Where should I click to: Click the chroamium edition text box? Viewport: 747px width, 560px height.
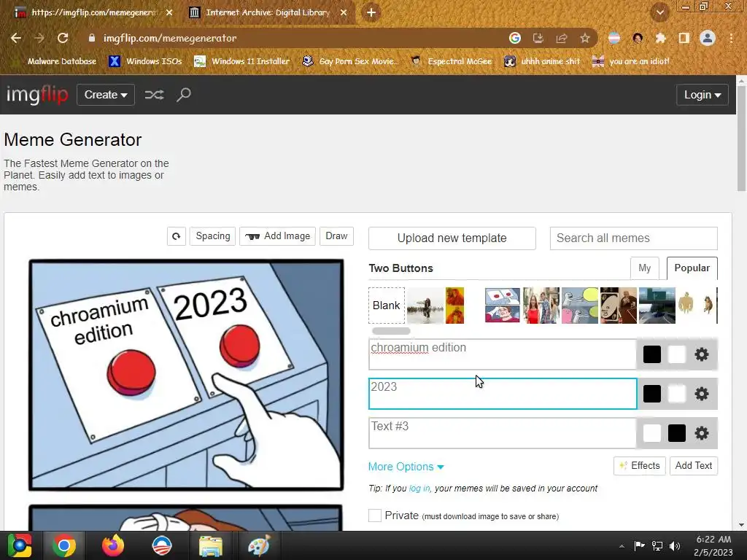(x=503, y=354)
